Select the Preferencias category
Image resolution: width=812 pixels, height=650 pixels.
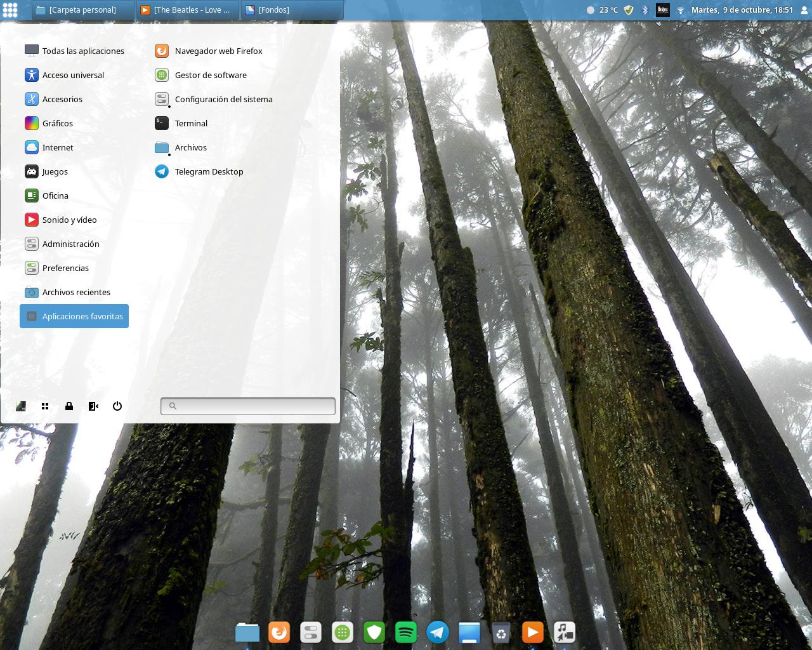click(74, 268)
